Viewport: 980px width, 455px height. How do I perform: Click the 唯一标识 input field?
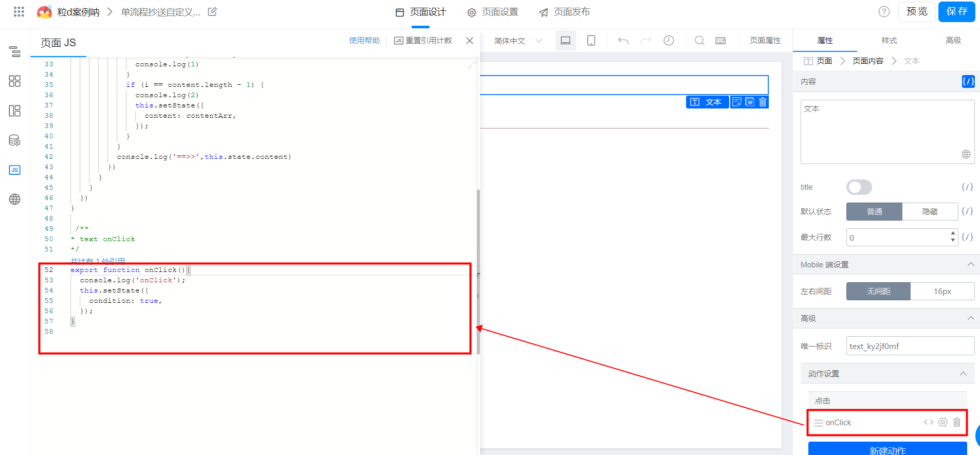910,346
